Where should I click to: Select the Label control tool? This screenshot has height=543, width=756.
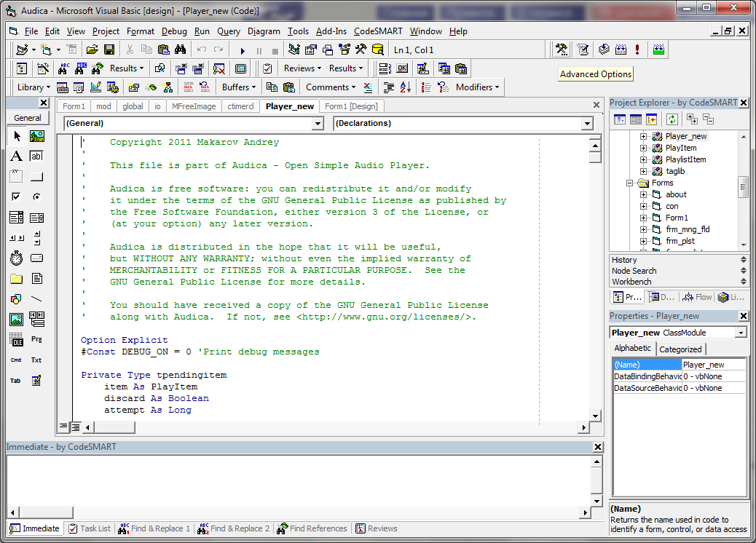[17, 156]
